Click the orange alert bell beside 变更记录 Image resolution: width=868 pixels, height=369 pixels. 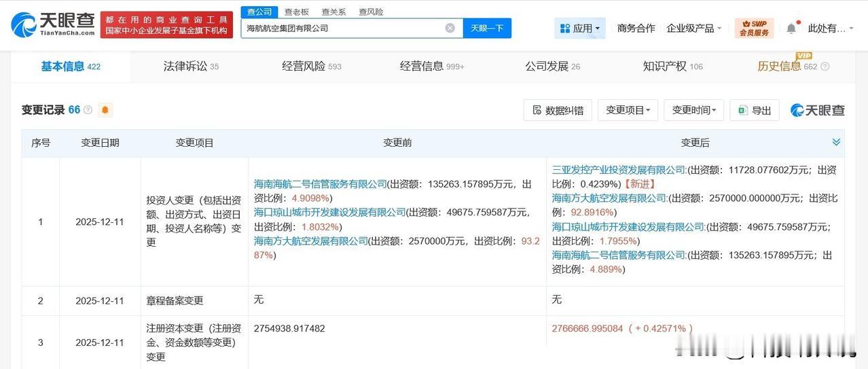(x=105, y=110)
